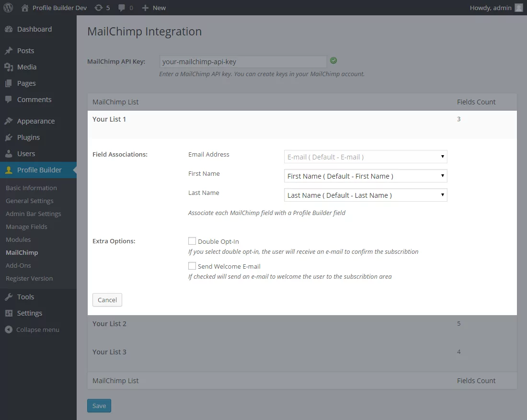Image resolution: width=527 pixels, height=420 pixels.
Task: Click Profile Builder Dev site name
Action: tap(59, 8)
